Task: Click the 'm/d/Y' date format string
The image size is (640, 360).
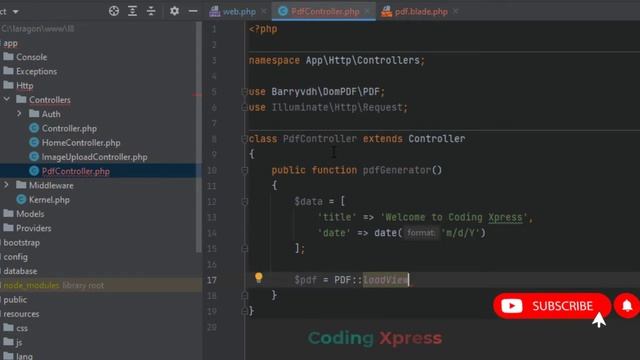Action: click(x=460, y=233)
